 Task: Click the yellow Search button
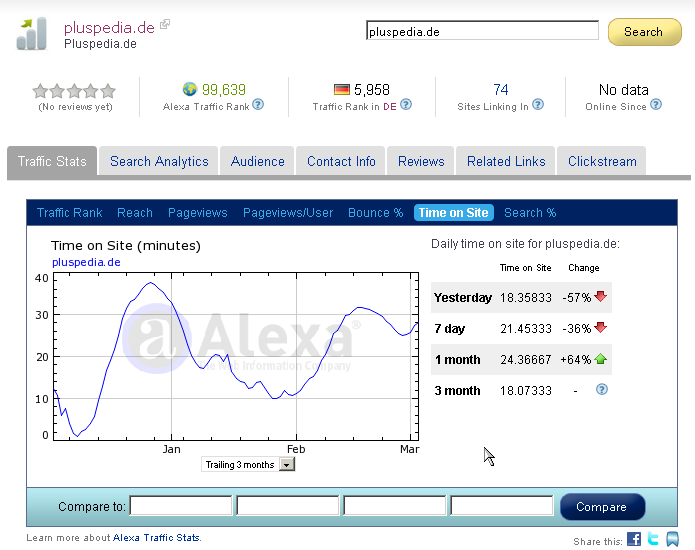click(644, 32)
